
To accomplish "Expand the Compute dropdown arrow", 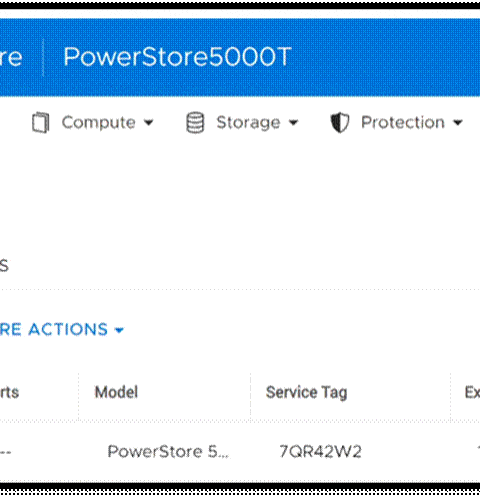I will pyautogui.click(x=149, y=123).
